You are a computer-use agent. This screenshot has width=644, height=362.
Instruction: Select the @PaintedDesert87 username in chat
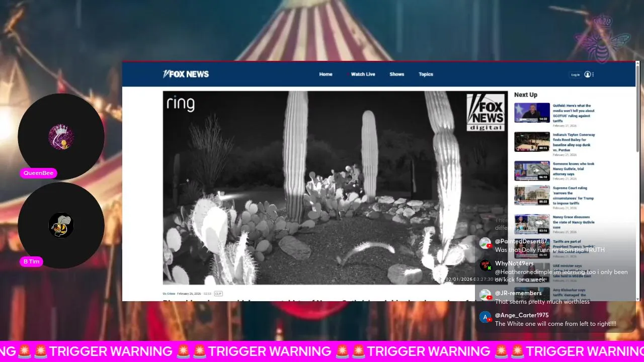coord(521,241)
